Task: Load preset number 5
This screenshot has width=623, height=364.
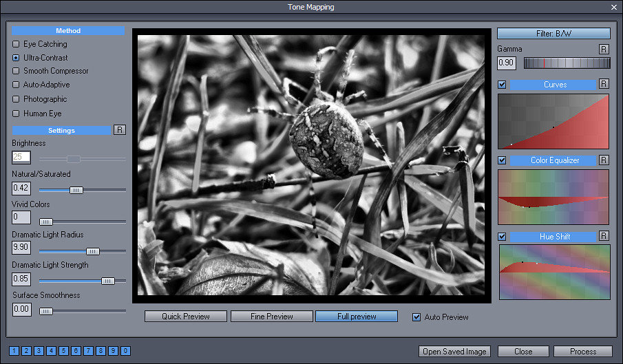Action: 64,351
